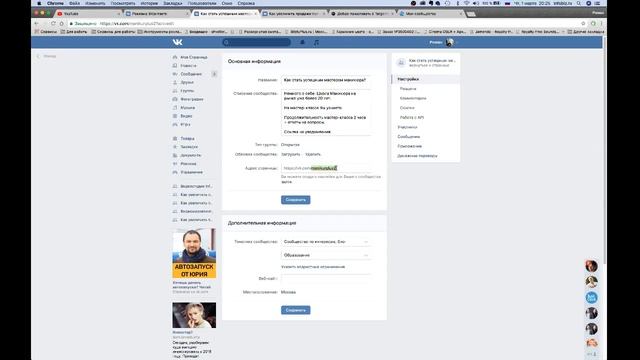The height and width of the screenshot is (360, 640).
Task: Switch to the YouTube browser tab
Action: pyautogui.click(x=89, y=13)
